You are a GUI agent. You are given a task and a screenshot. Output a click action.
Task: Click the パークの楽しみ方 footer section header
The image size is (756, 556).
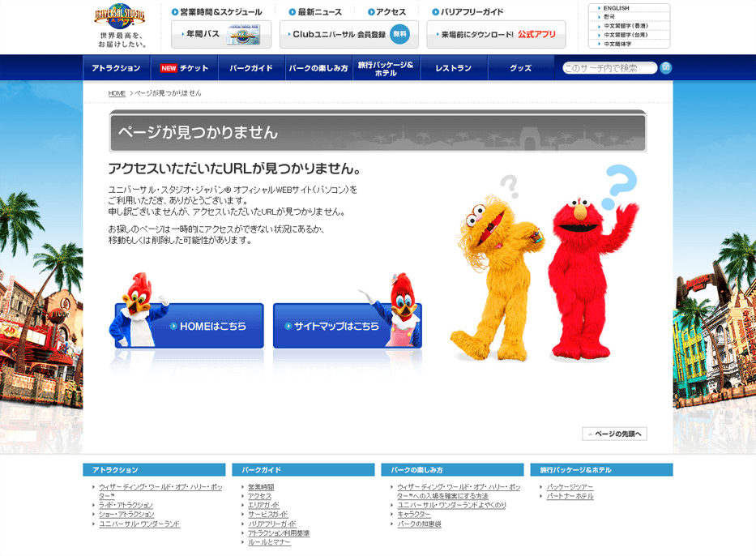click(x=452, y=470)
